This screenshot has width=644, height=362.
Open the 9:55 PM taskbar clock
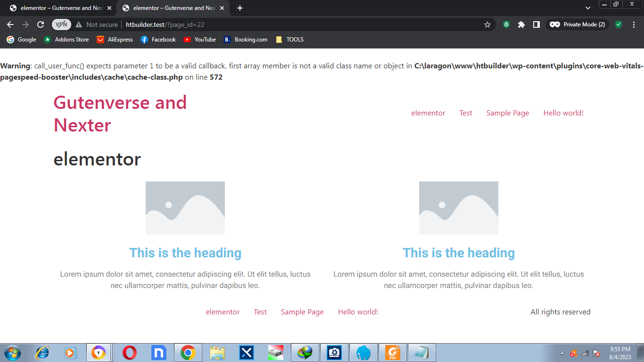(620, 353)
